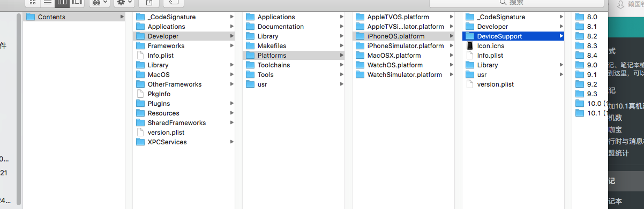Expand the MacOSX.platform arrow
Viewport: 644px width, 209px height.
pos(452,56)
